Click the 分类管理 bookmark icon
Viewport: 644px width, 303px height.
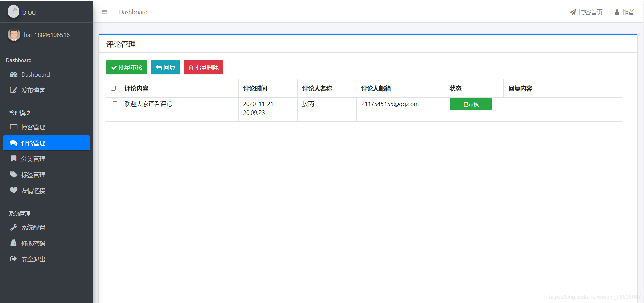(x=14, y=159)
